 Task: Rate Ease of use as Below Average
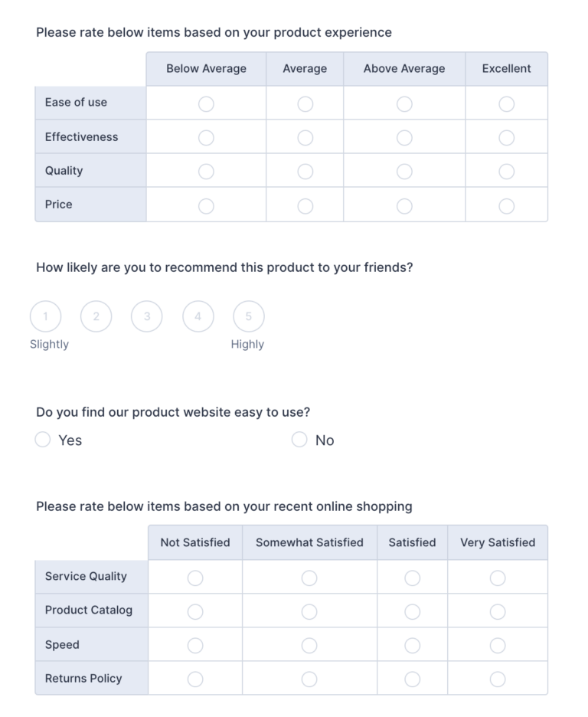(x=205, y=103)
